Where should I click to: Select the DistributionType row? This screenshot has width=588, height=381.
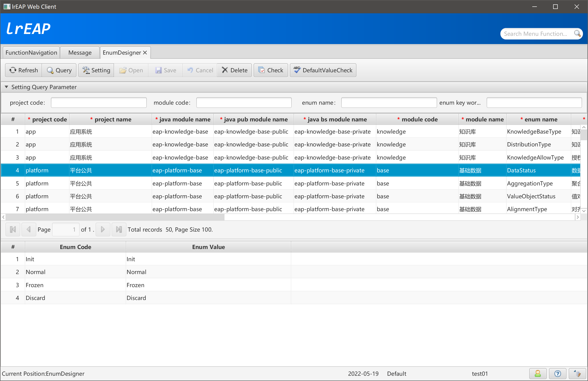pos(291,144)
